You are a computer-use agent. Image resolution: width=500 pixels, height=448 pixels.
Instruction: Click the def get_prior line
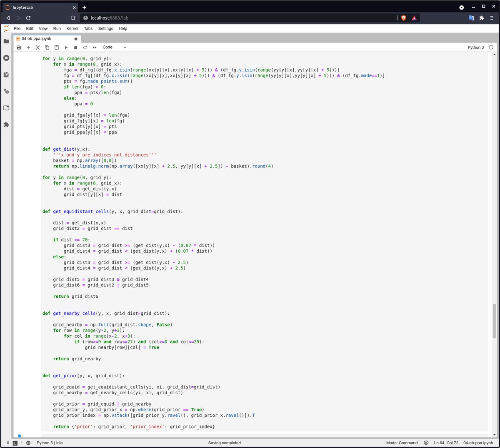83,376
